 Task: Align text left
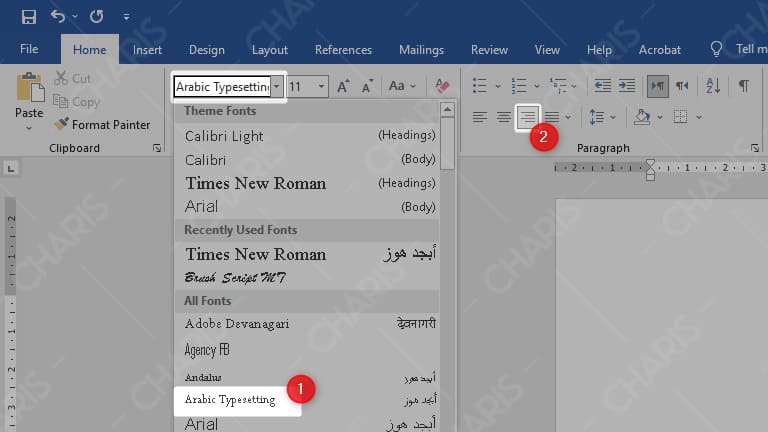pyautogui.click(x=480, y=117)
